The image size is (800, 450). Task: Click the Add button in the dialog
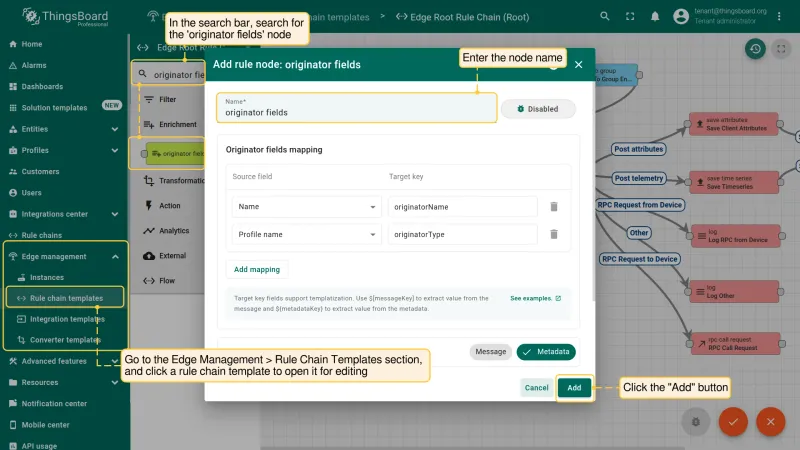[x=574, y=388]
